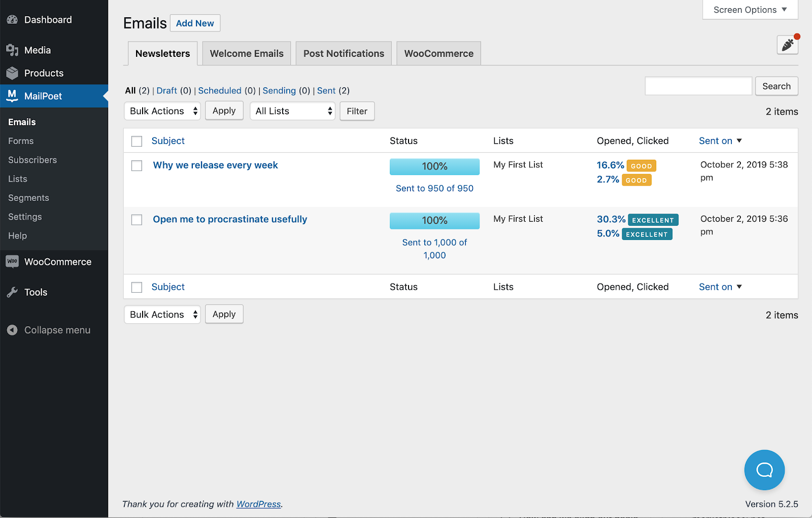Screen dimensions: 812x518
Task: Click the Filter button
Action: pos(357,111)
